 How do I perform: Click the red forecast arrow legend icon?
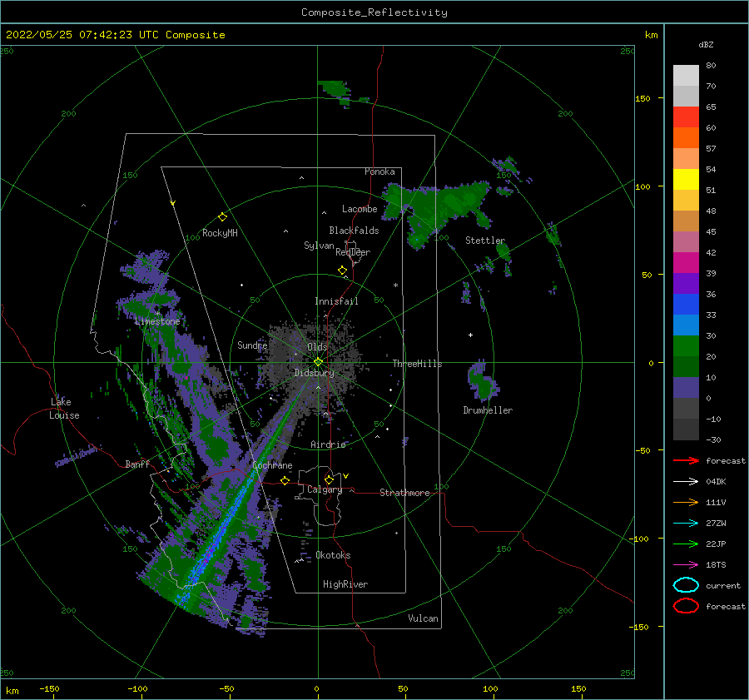point(686,460)
